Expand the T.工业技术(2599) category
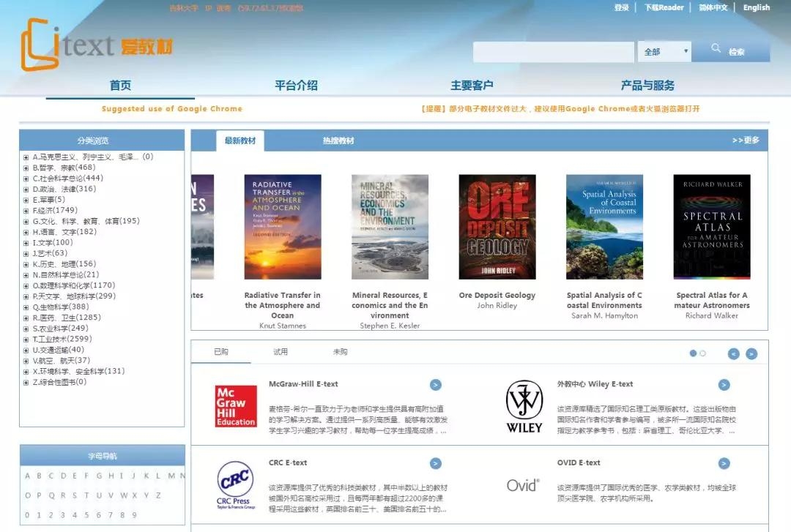791x532 pixels. click(61, 339)
